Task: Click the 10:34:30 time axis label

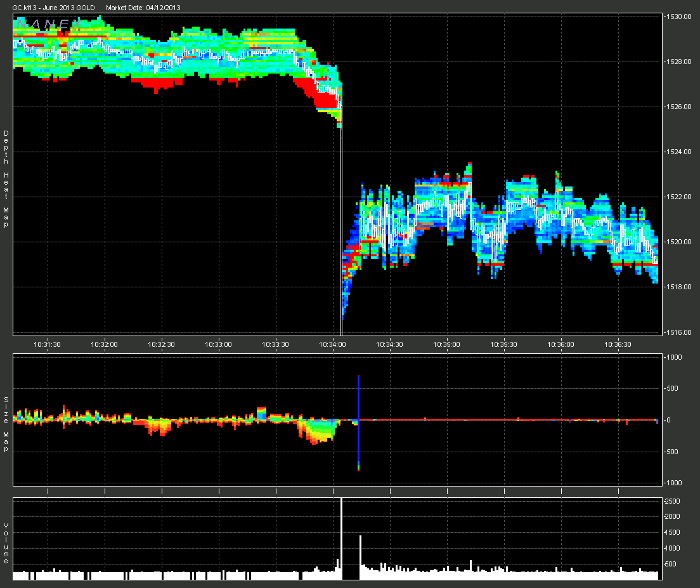Action: (x=390, y=344)
